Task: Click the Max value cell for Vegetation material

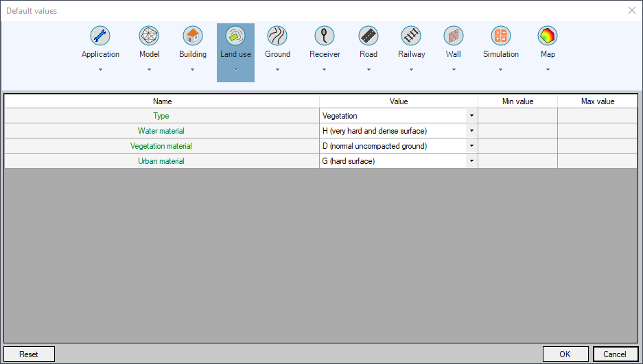Action: click(x=598, y=146)
